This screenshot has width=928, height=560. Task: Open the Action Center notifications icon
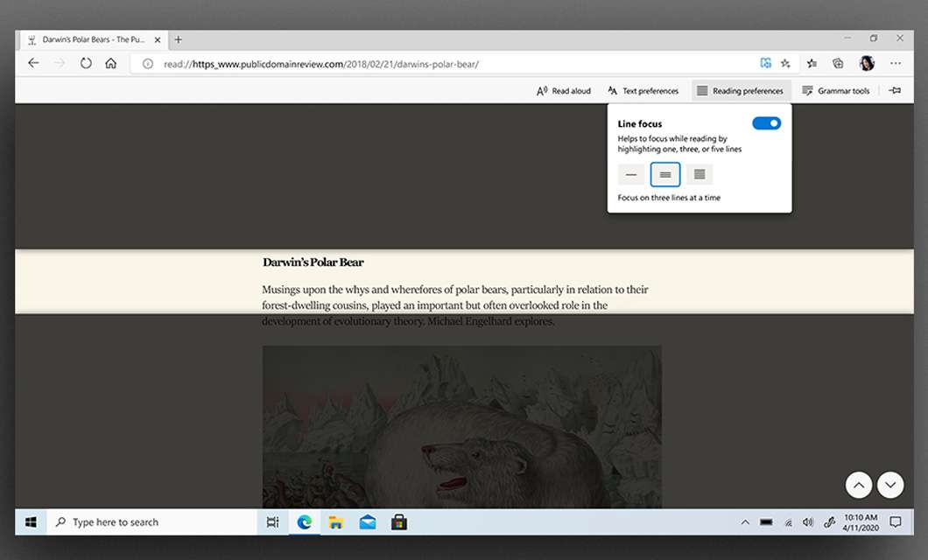[x=896, y=522]
